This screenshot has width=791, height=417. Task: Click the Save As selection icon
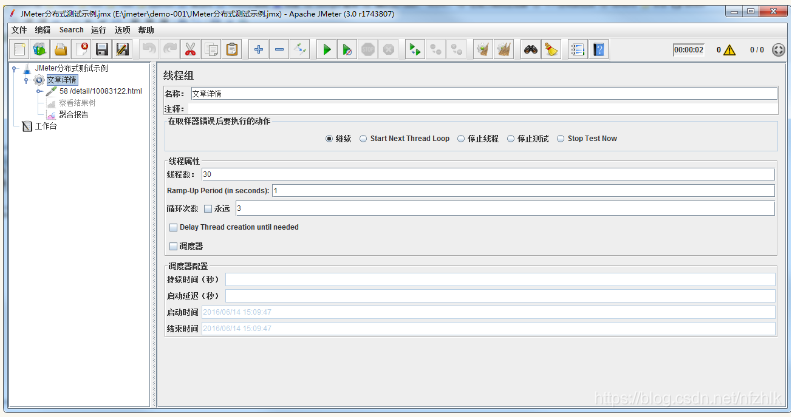point(123,49)
